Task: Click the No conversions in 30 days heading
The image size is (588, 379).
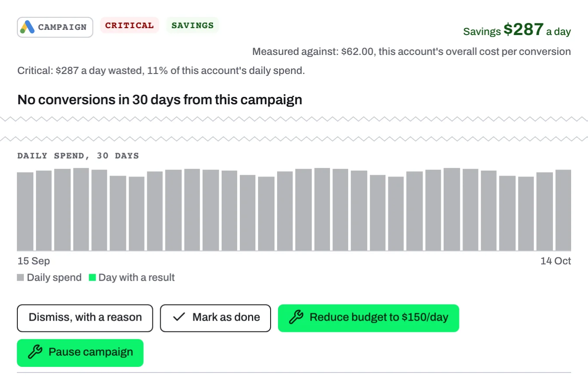Action: (x=160, y=100)
